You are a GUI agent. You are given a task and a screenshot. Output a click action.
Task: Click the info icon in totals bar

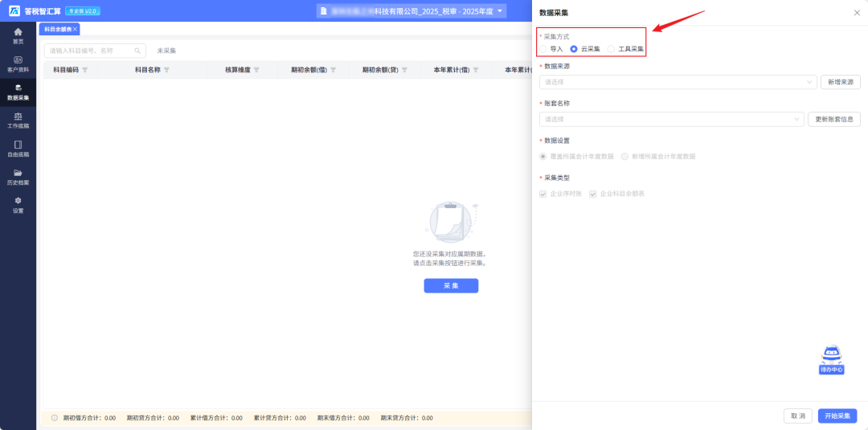point(55,418)
